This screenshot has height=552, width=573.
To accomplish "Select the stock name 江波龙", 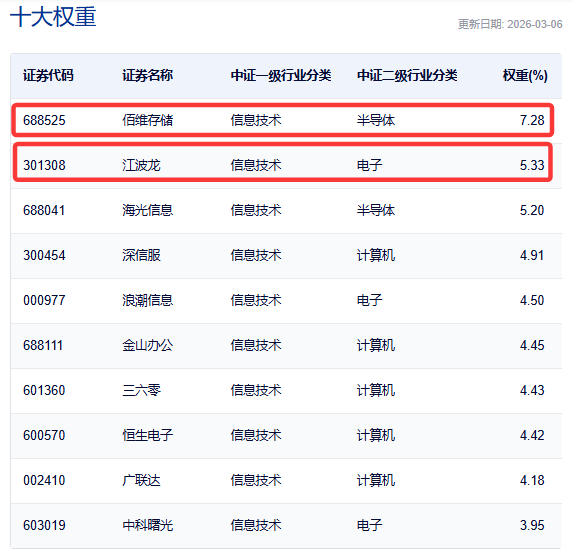I will [141, 165].
